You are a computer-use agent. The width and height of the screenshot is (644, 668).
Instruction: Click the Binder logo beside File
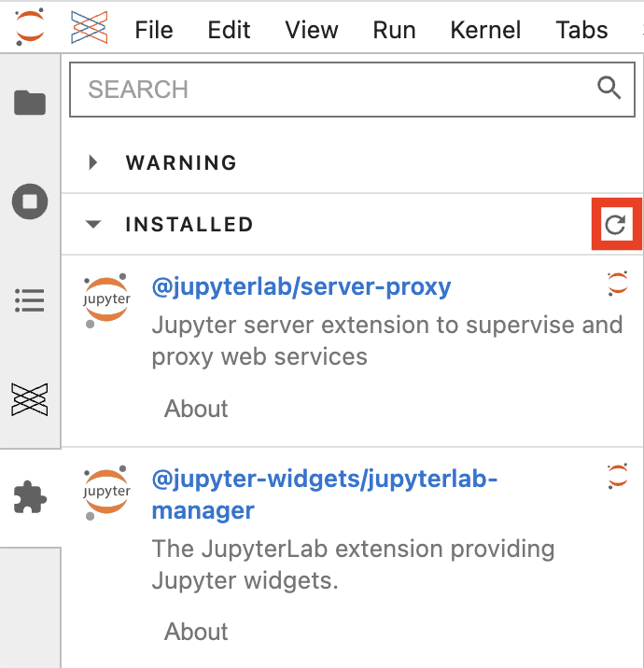point(89,27)
